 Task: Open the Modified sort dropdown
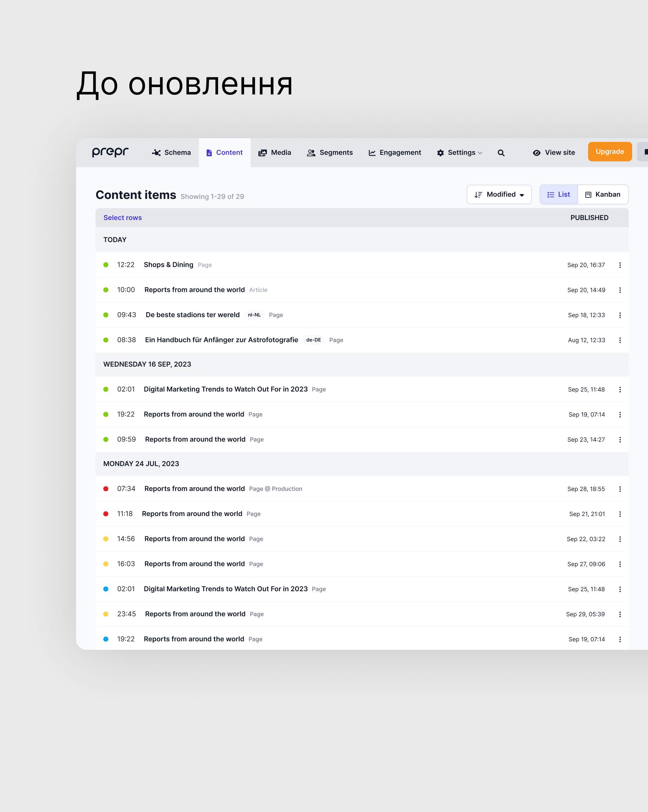(499, 194)
